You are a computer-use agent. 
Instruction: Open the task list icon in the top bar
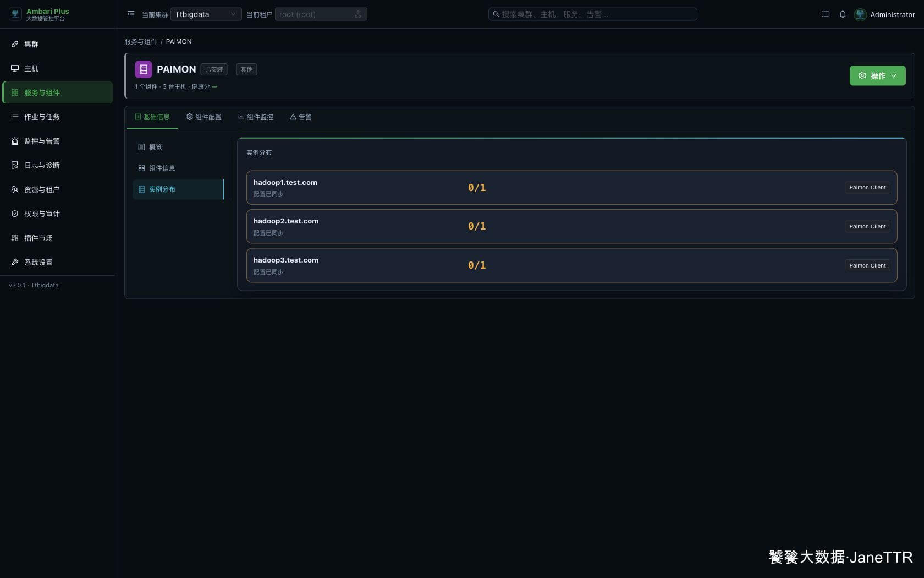coord(825,14)
